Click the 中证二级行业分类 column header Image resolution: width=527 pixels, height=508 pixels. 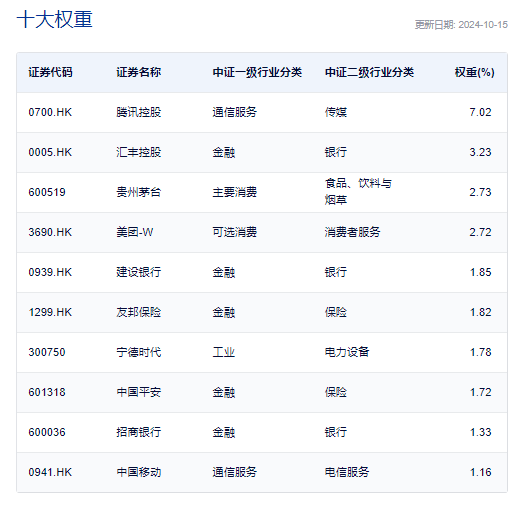point(369,72)
